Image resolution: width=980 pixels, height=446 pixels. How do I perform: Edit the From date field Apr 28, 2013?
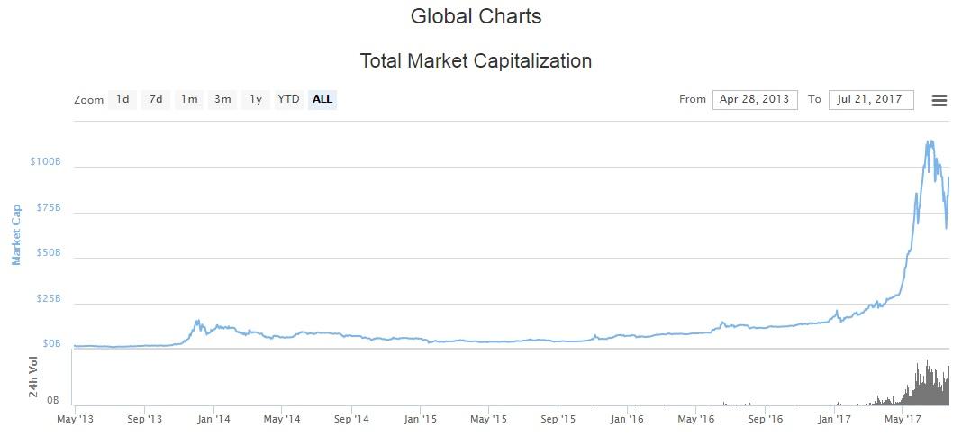(x=755, y=99)
